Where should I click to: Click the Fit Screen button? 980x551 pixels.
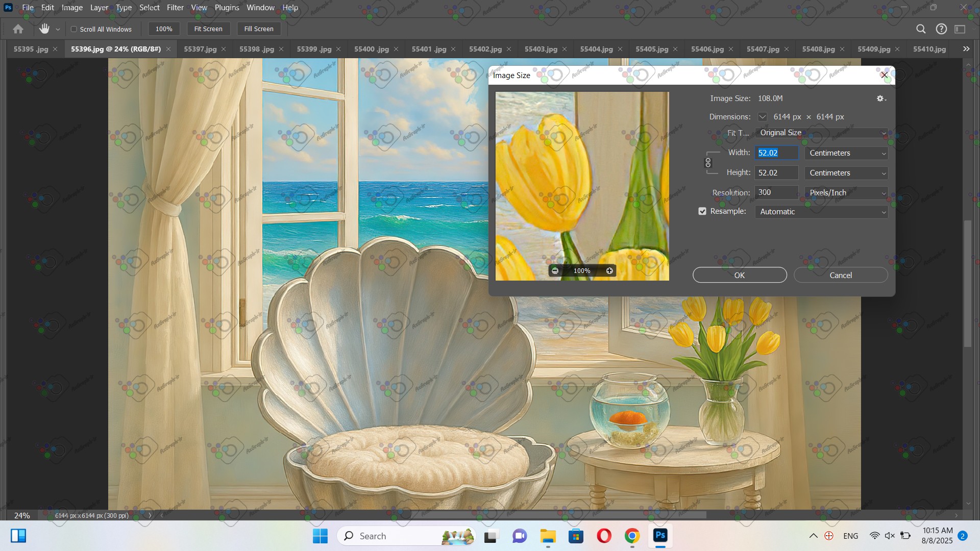tap(208, 29)
